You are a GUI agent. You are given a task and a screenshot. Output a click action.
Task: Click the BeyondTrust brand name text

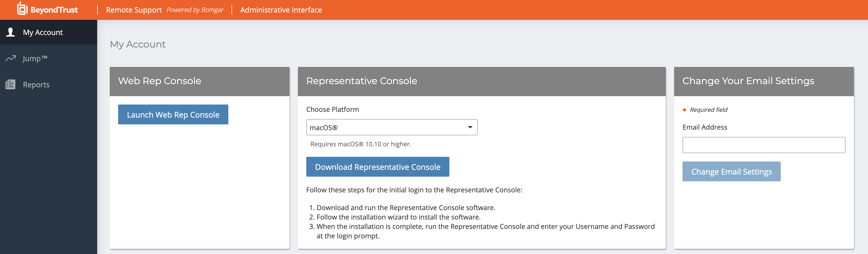click(x=54, y=10)
